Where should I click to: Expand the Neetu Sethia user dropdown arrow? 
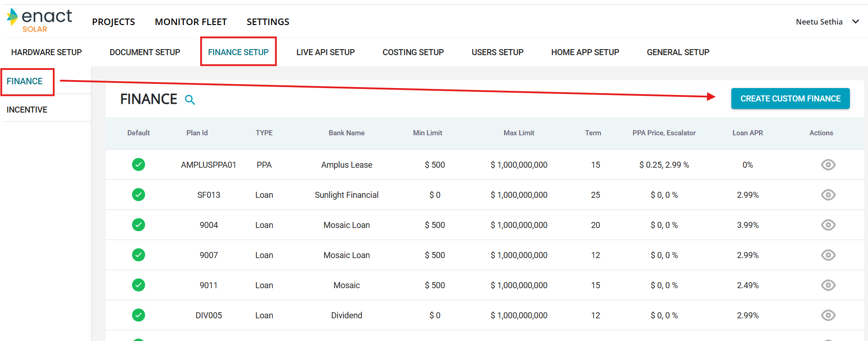click(x=855, y=22)
